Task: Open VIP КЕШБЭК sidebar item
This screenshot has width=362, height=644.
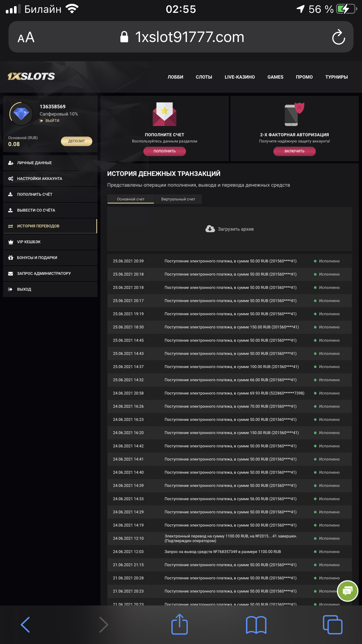Action: pos(50,242)
